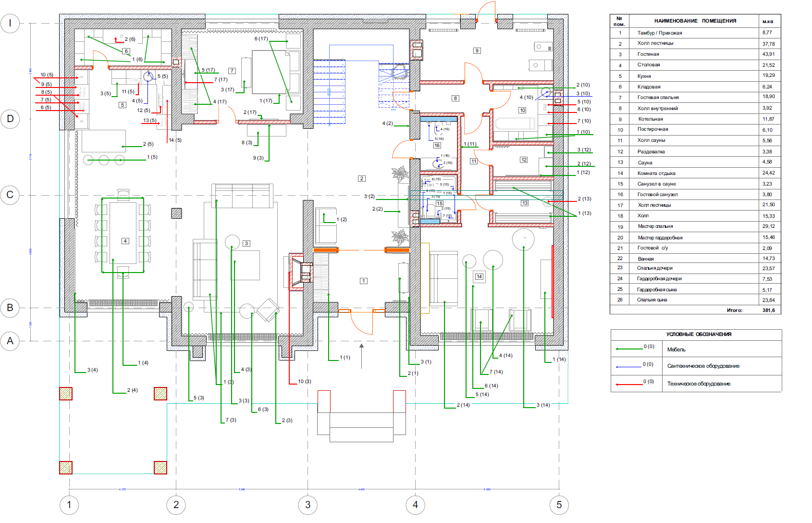Click room tag '7' in the guest bedroom
The image size is (812, 523).
click(232, 71)
